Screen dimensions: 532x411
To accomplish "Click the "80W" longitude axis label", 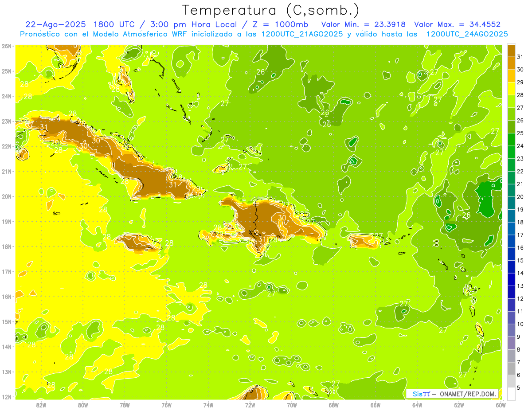I will coord(83,405).
